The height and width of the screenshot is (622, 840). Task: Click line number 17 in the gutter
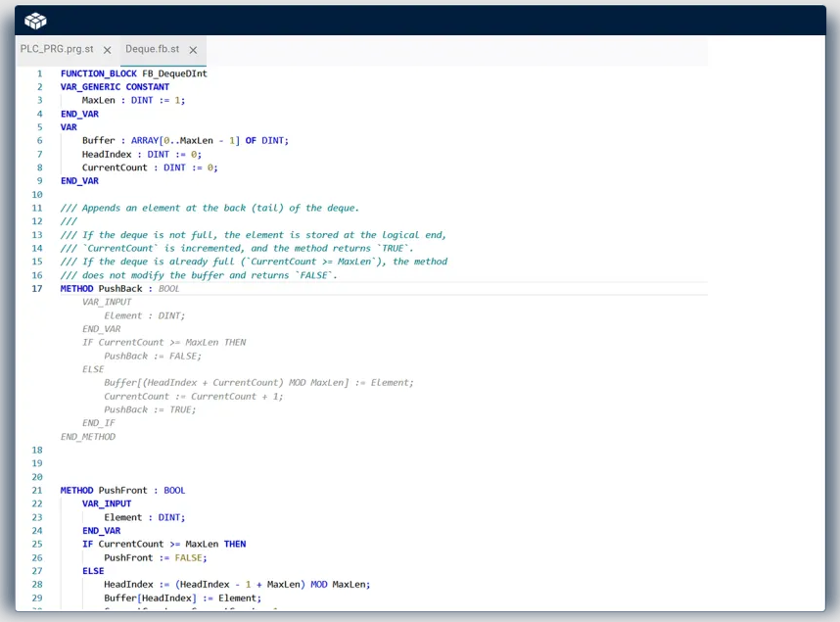[x=37, y=289]
